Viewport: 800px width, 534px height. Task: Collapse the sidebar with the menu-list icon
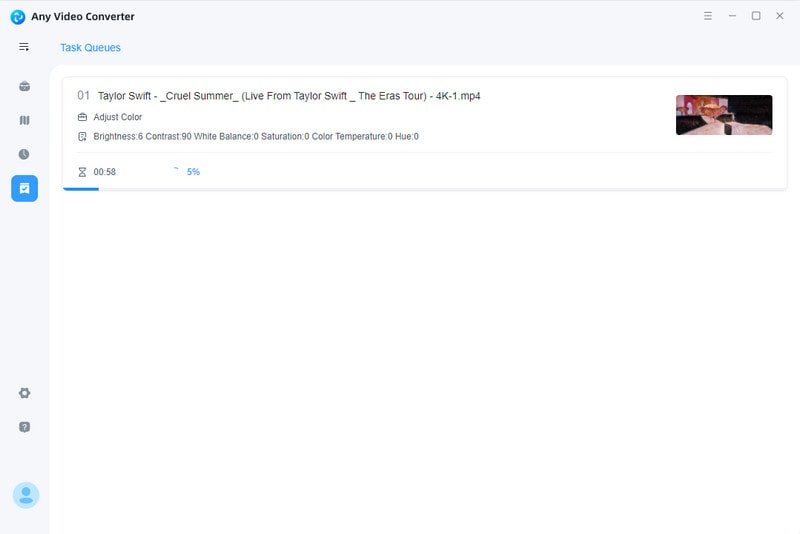coord(24,47)
